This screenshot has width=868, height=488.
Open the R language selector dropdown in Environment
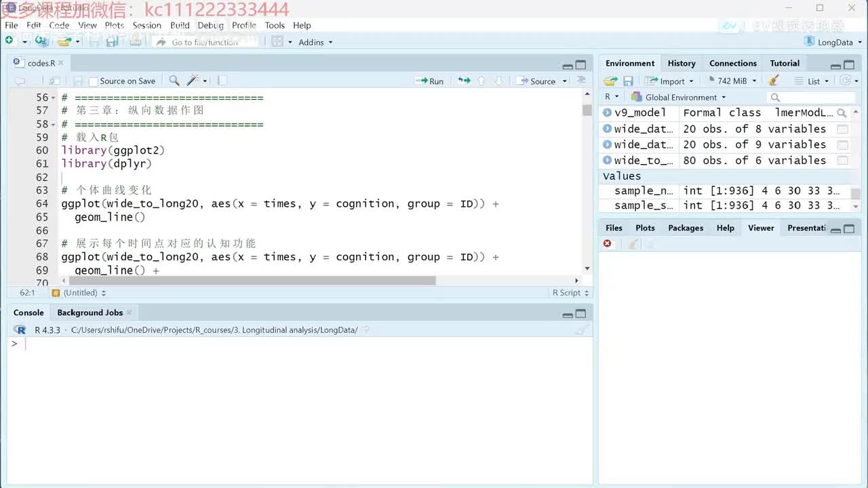point(612,97)
